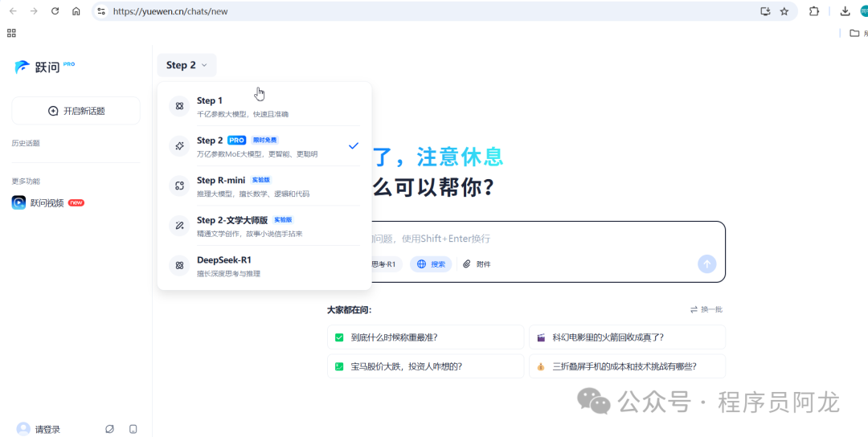Click 实验版 badge next to Step R-mini
This screenshot has height=437, width=868.
[260, 180]
